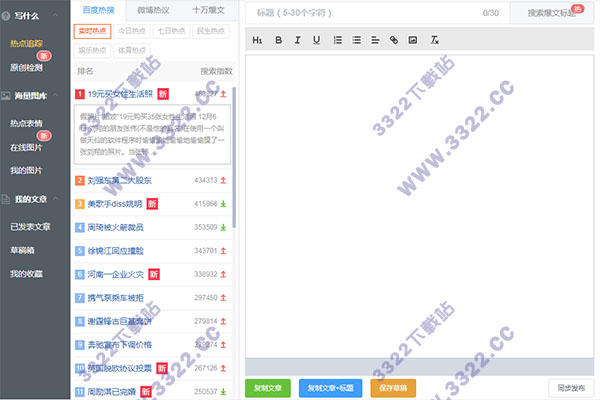Click the 新 badge next to 美歌手diss姚明
This screenshot has width=600, height=400.
pos(152,204)
